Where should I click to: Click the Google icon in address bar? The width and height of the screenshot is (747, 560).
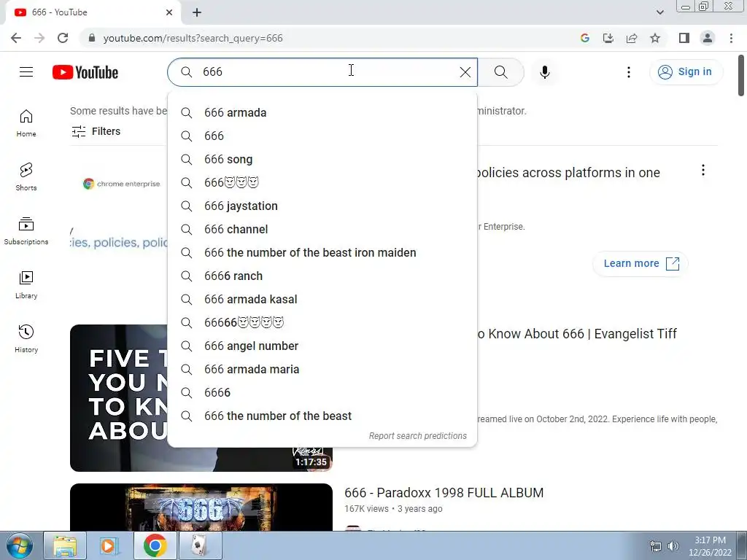584,38
